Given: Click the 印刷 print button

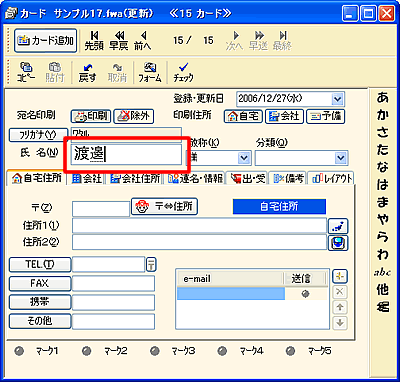Looking at the screenshot, I should point(91,116).
